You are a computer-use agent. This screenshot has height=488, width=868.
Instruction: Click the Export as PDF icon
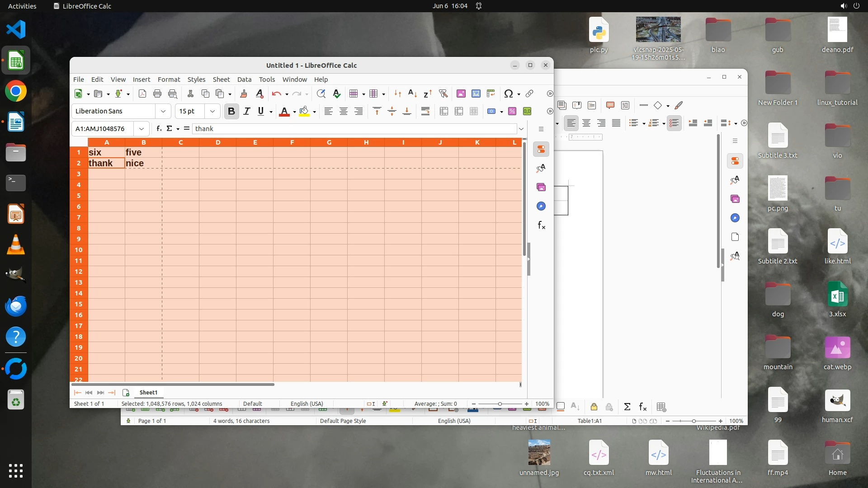tap(142, 94)
